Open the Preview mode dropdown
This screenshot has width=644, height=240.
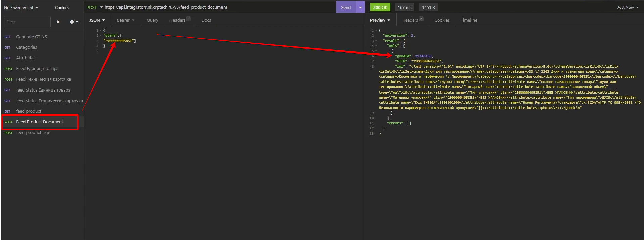tap(380, 20)
